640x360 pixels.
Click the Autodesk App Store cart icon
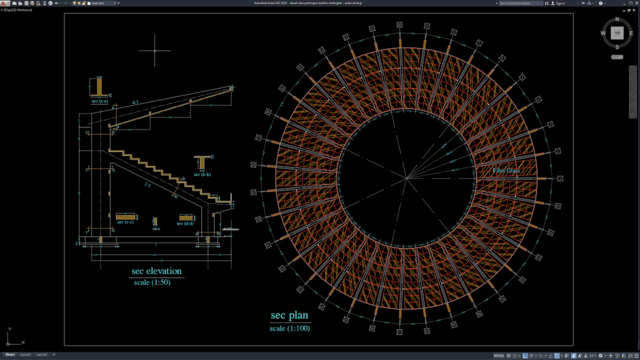tap(583, 3)
